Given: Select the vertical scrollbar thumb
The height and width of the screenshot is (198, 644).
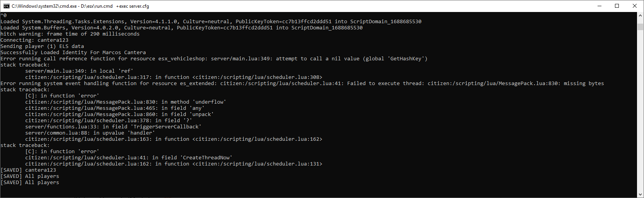Looking at the screenshot, I should pos(640,27).
